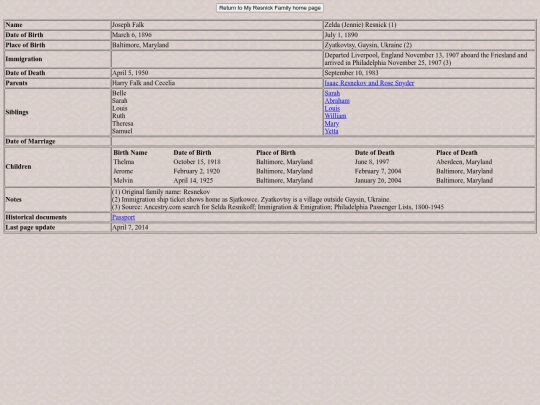Click Ruth in Joseph's siblings list
The width and height of the screenshot is (540, 405).
pos(119,116)
